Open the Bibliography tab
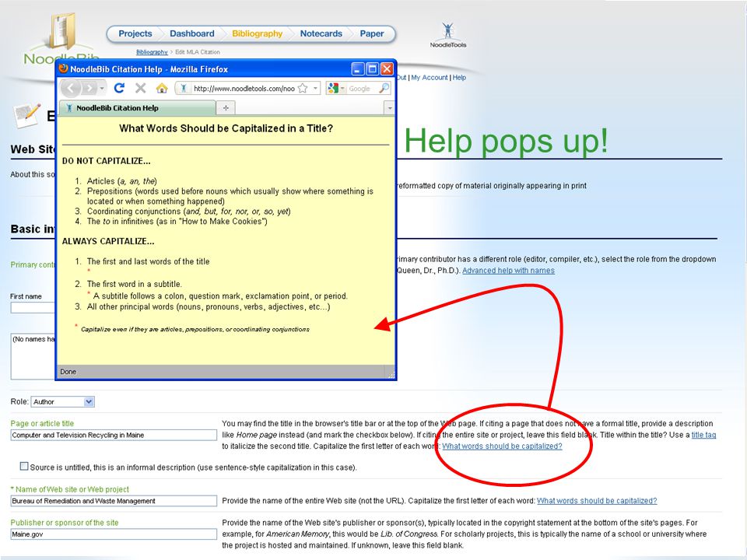The image size is (747, 560). point(257,33)
